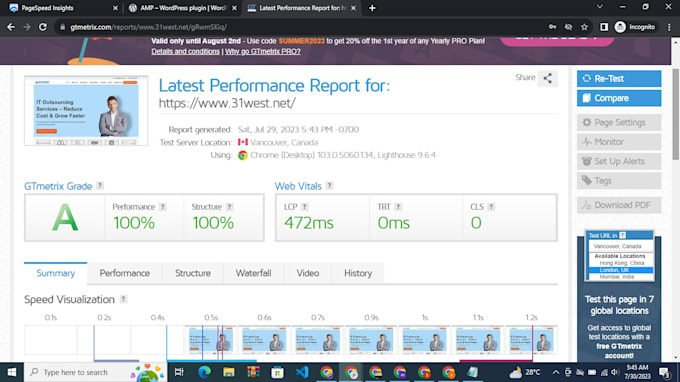Switch to the Structure tab
Viewport: 680px width, 382px height.
(x=193, y=273)
